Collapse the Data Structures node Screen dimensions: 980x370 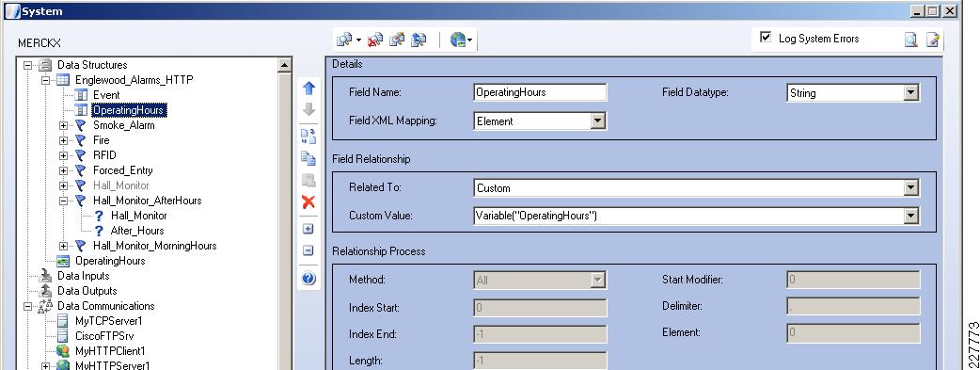(x=27, y=65)
